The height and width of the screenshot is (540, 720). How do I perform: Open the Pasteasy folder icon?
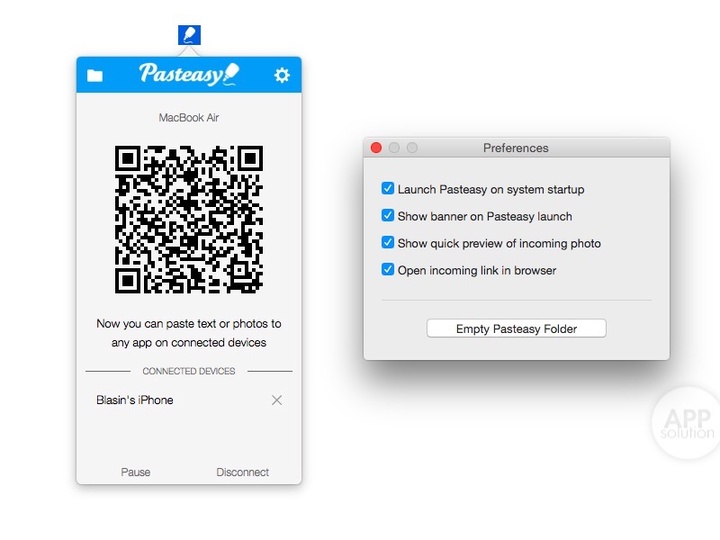point(95,75)
